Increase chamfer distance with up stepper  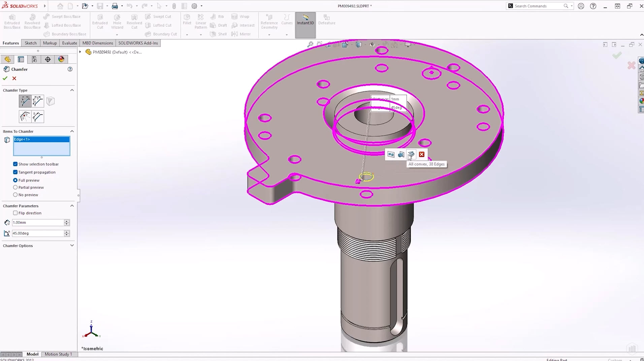67,221
